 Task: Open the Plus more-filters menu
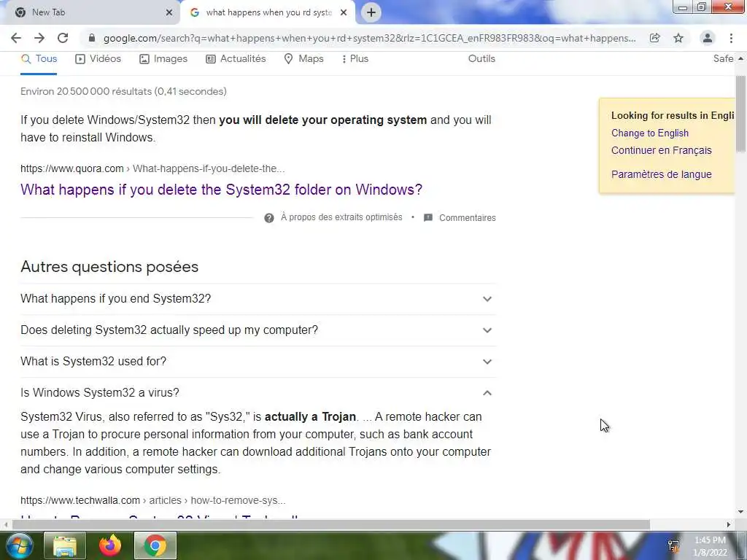coord(355,58)
